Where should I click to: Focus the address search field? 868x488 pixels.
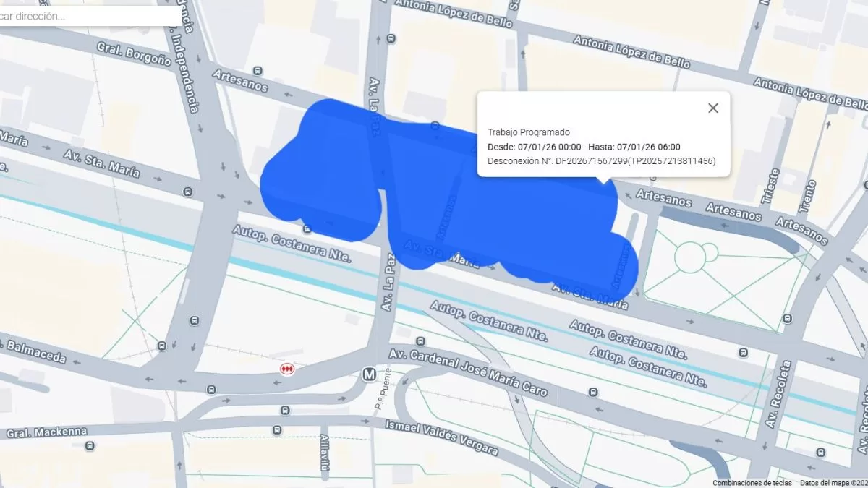click(90, 15)
